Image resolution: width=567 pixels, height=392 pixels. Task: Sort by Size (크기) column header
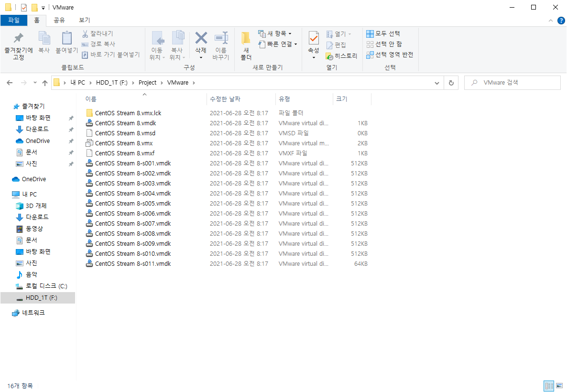tap(352, 99)
